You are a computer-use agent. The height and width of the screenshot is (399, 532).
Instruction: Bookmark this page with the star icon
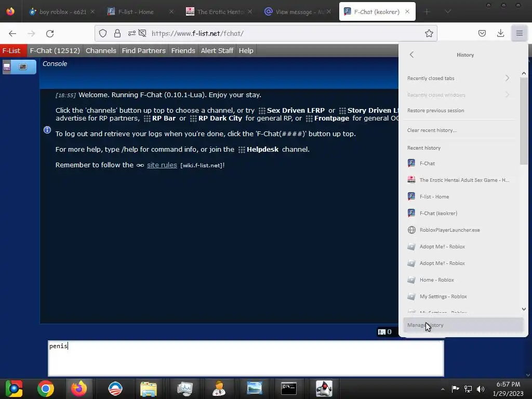tap(429, 33)
